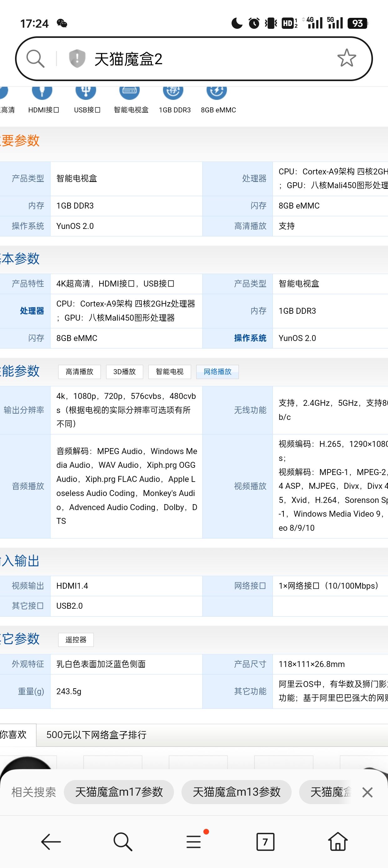
Task: Select the 3D播放 tag
Action: 125,372
